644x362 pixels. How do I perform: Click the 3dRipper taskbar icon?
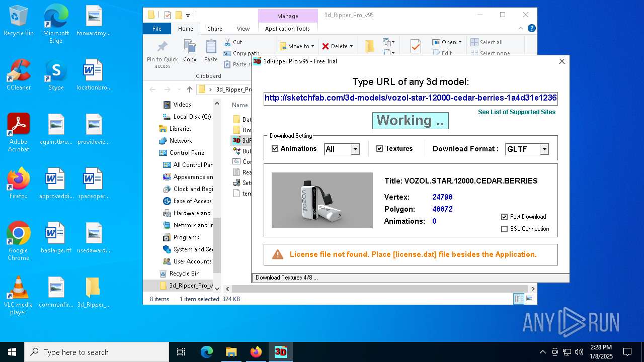pyautogui.click(x=280, y=352)
